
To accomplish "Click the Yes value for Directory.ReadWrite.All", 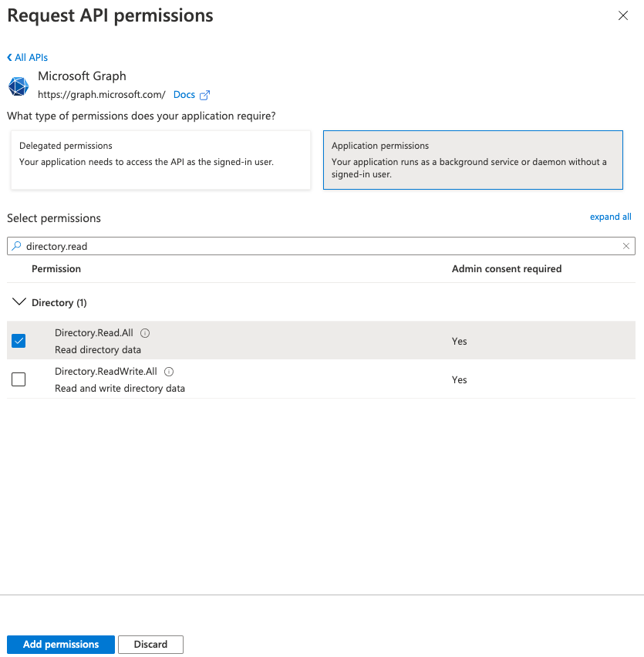I will coord(459,379).
